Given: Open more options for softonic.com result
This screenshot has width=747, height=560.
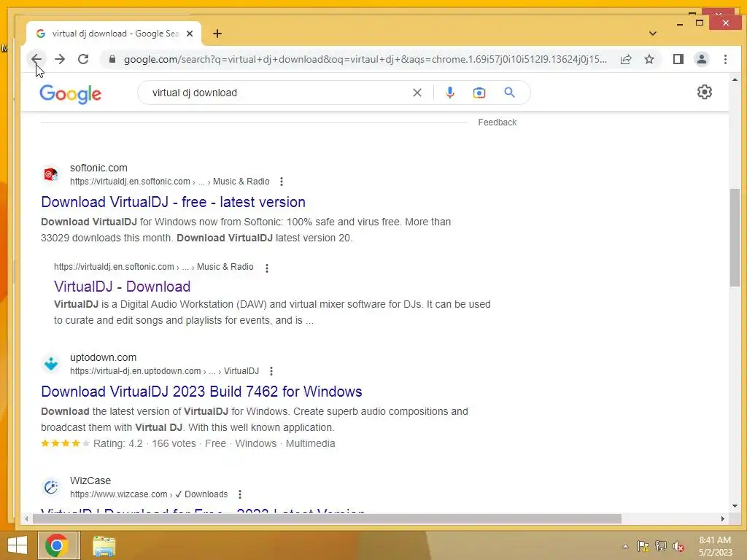Looking at the screenshot, I should 282,182.
